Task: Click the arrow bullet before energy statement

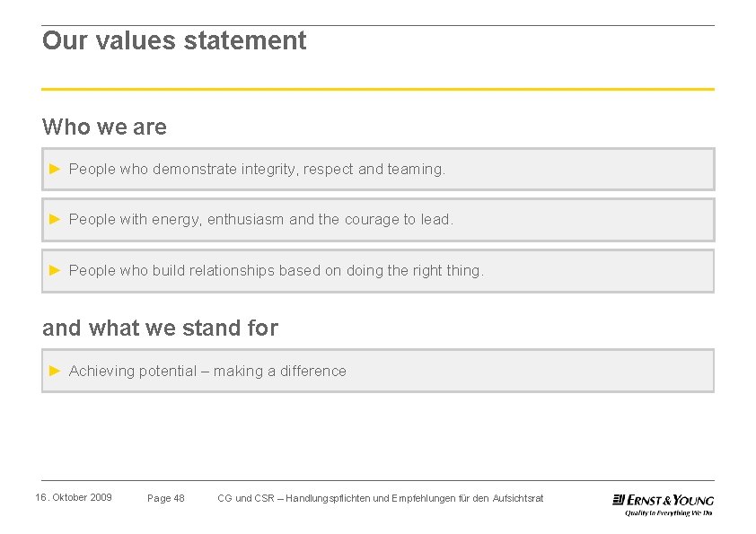Action: point(54,219)
